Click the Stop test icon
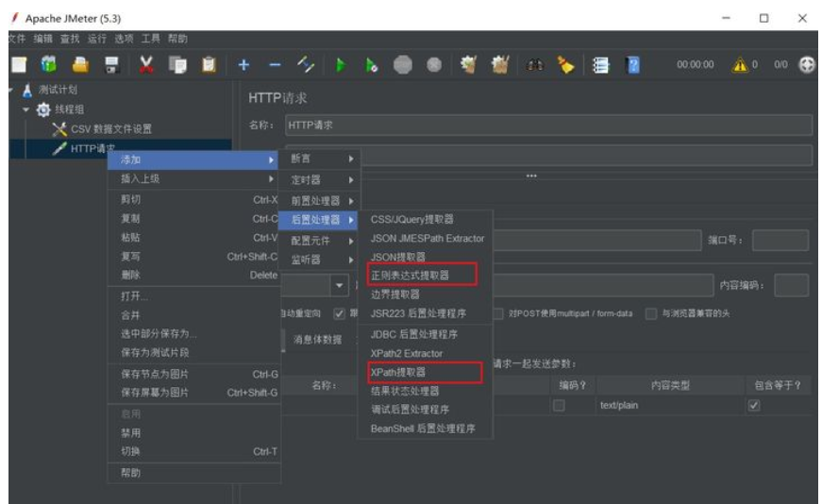Screen dimensions: 822x504 pyautogui.click(x=403, y=65)
